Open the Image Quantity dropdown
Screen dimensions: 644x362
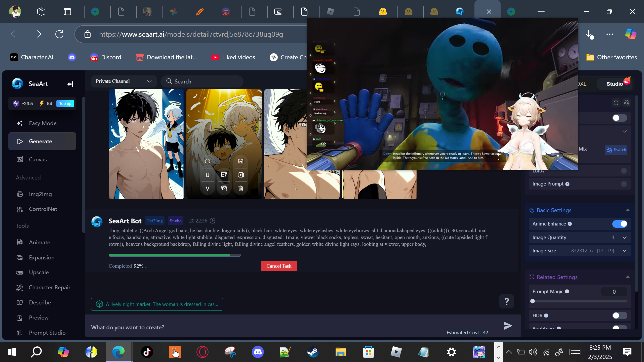(580, 237)
